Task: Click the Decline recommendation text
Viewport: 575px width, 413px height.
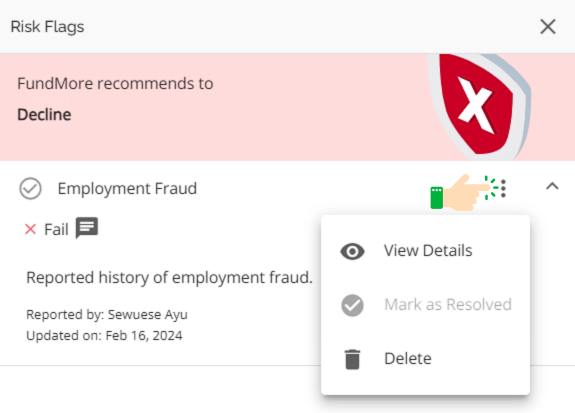Action: pos(44,115)
